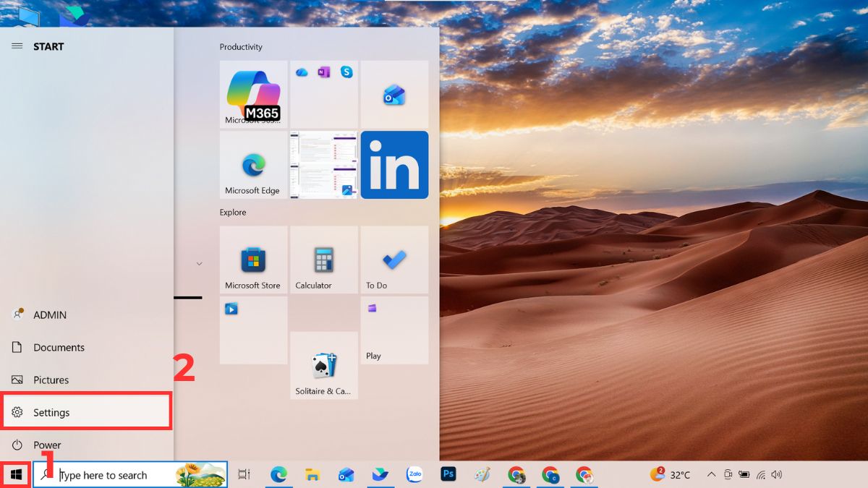
Task: Click the Meet Now camera tray icon
Action: 728,475
